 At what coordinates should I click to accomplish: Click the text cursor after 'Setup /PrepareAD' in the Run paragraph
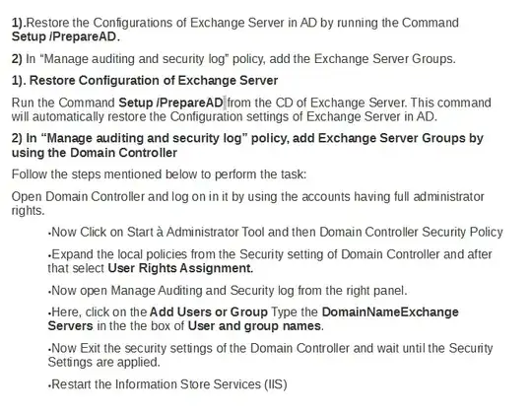pyautogui.click(x=226, y=103)
